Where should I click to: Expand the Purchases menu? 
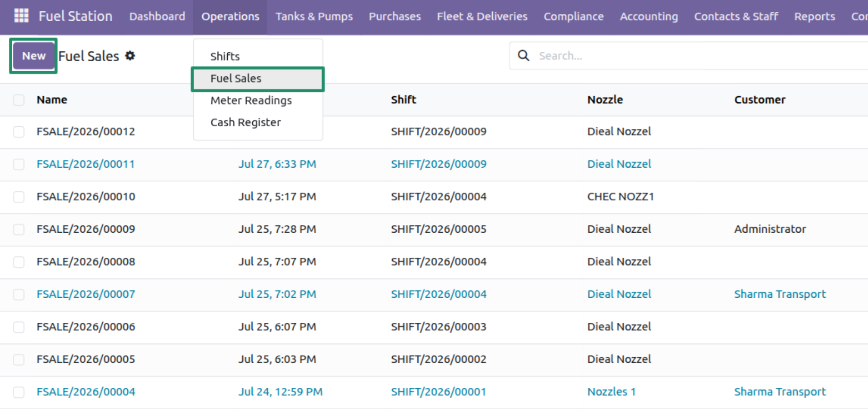(395, 16)
